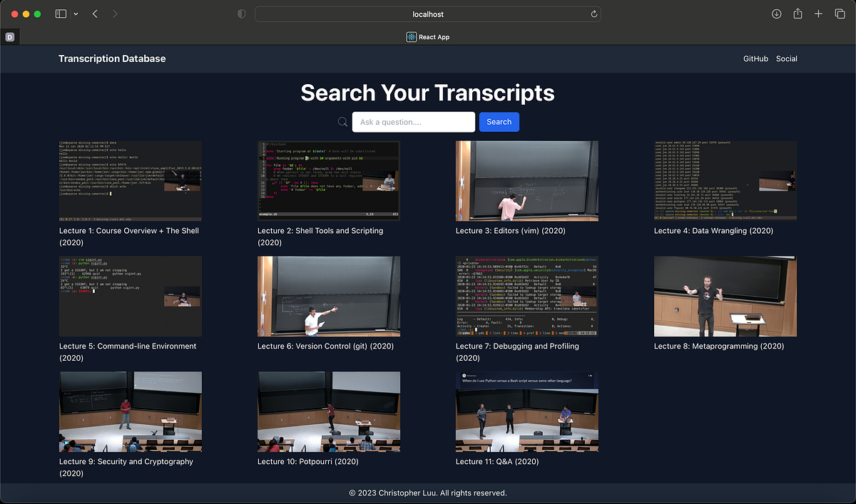The height and width of the screenshot is (504, 856).
Task: Open the sidebar options chevron
Action: pos(74,14)
